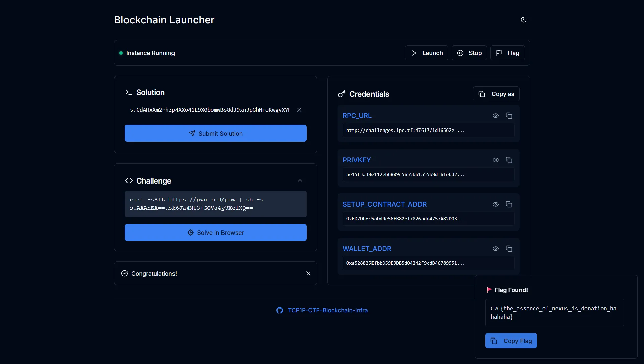
Task: Click the Copy Flag button
Action: 511,341
